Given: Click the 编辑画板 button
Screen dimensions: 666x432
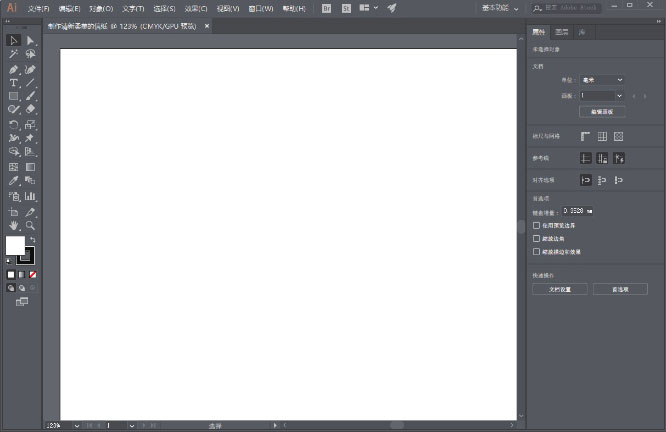Looking at the screenshot, I should pos(602,112).
